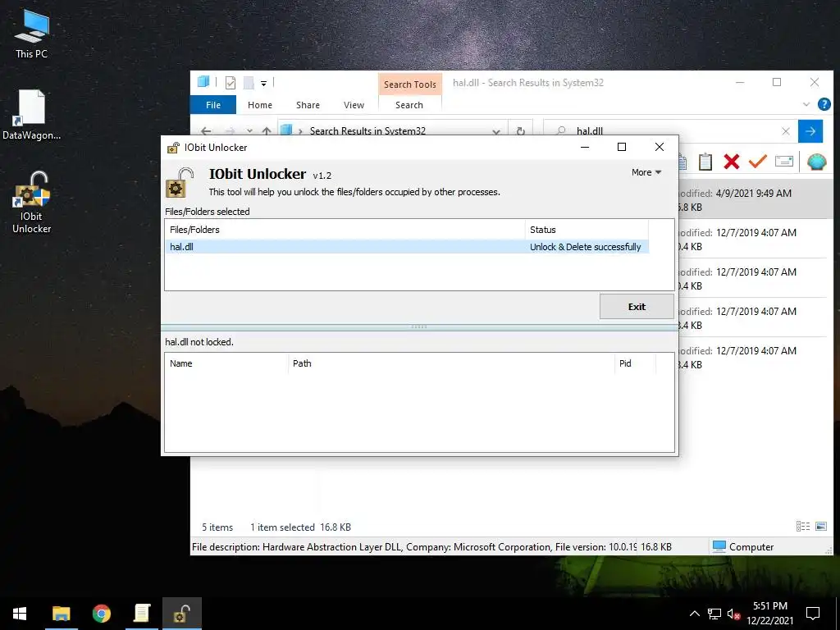Viewport: 840px width, 630px height.
Task: Select the hal.dll row in Files/Folders list
Action: 407,247
